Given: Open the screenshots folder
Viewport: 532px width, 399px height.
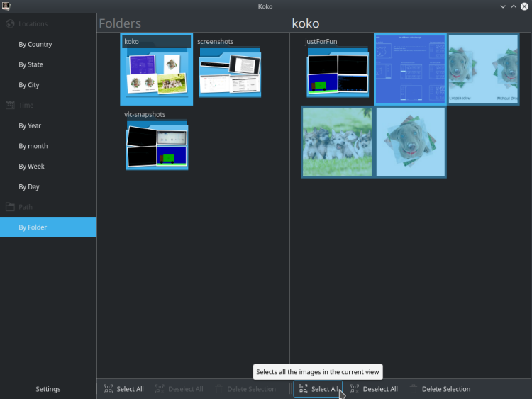Looking at the screenshot, I should point(230,69).
